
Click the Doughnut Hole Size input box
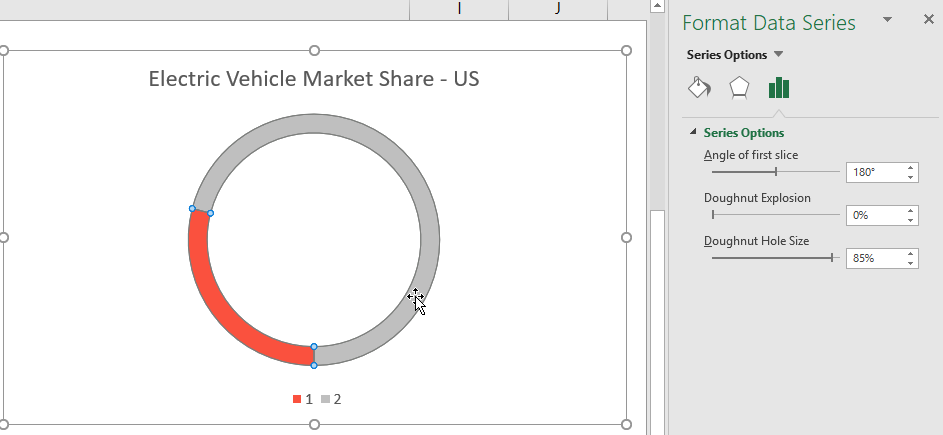(876, 258)
